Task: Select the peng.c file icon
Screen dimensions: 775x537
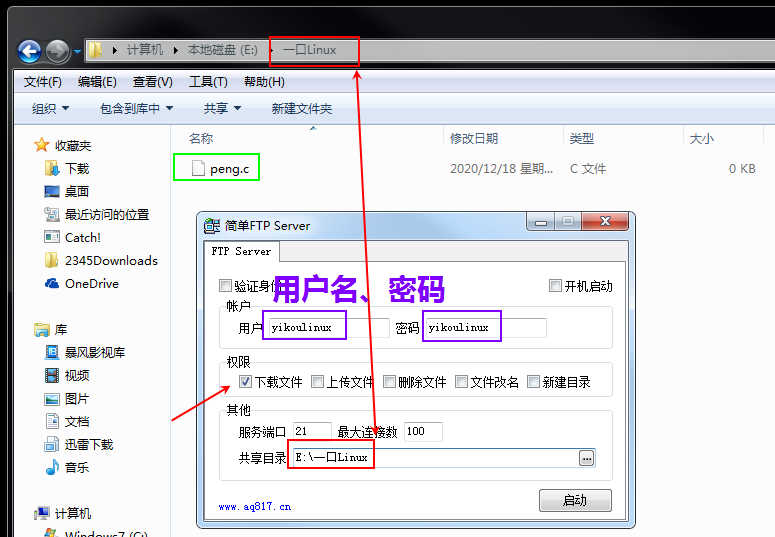Action: 198,169
